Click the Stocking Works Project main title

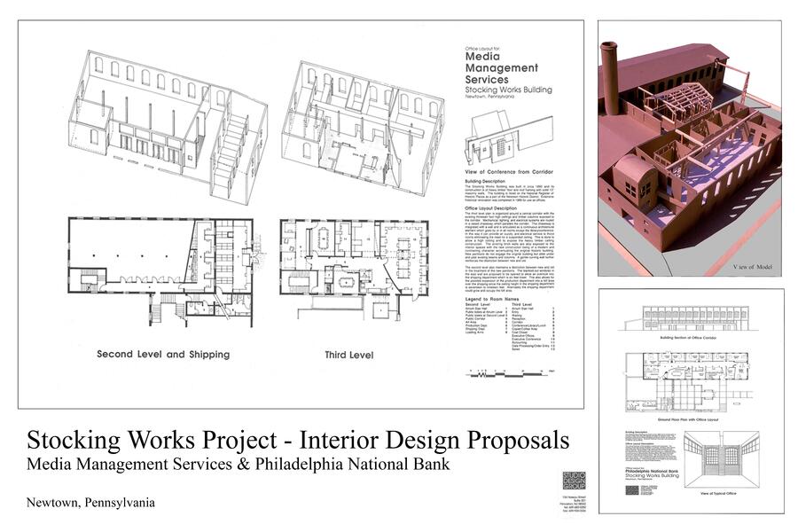298,441
